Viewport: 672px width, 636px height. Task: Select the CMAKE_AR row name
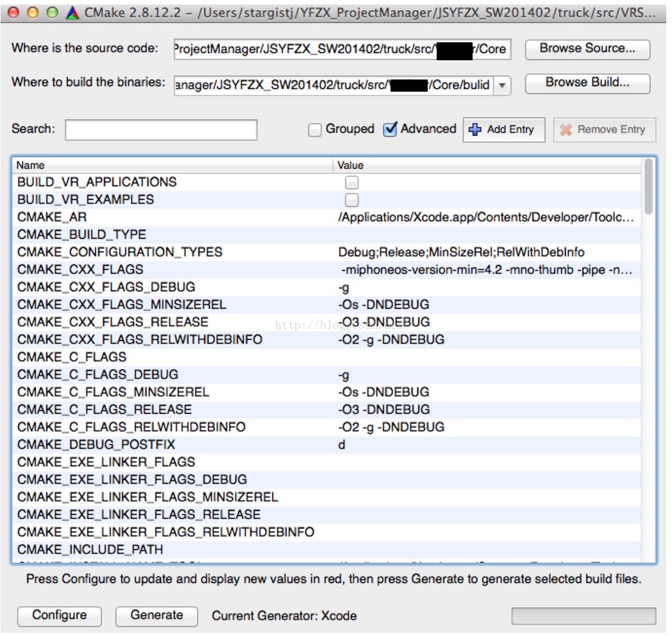tap(52, 217)
